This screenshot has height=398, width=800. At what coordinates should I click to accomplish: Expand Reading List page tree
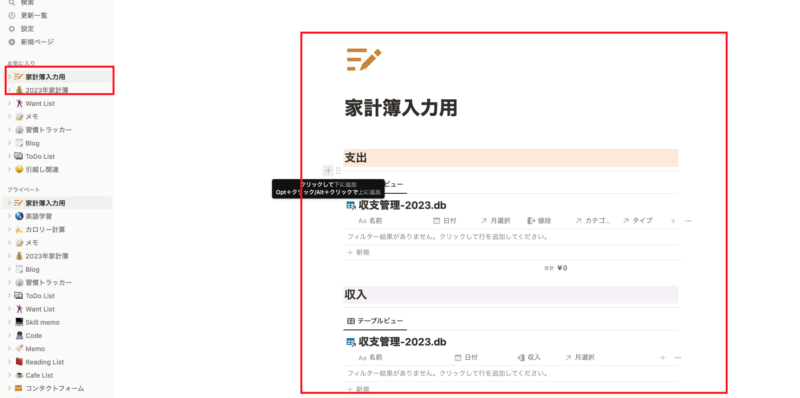[x=9, y=362]
